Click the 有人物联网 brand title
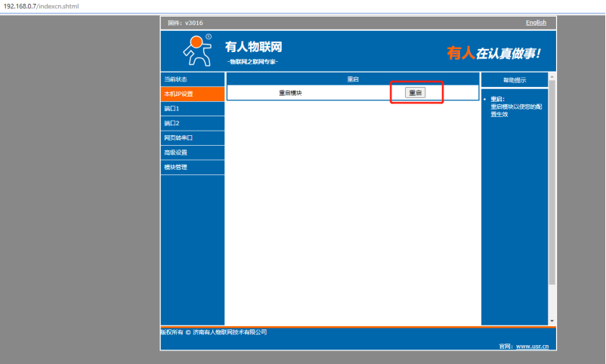Viewport: 606px width, 364px height. (253, 47)
